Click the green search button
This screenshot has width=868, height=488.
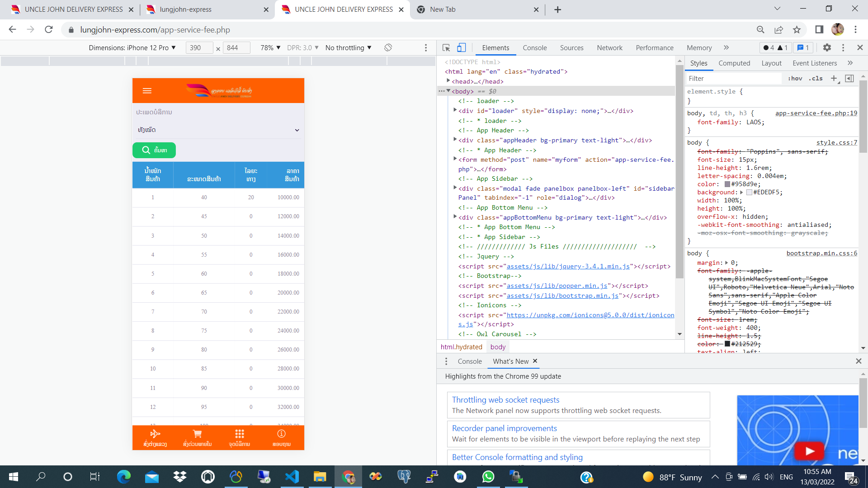(x=154, y=150)
